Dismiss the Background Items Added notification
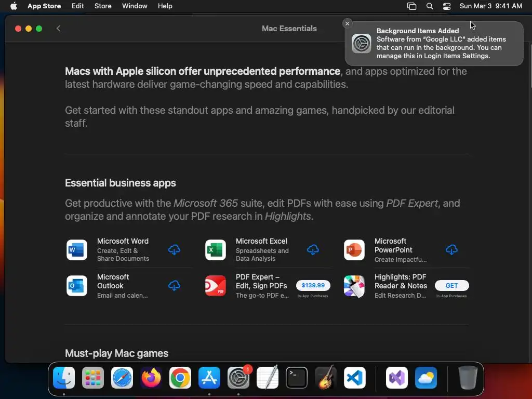The image size is (532, 399). pyautogui.click(x=347, y=23)
